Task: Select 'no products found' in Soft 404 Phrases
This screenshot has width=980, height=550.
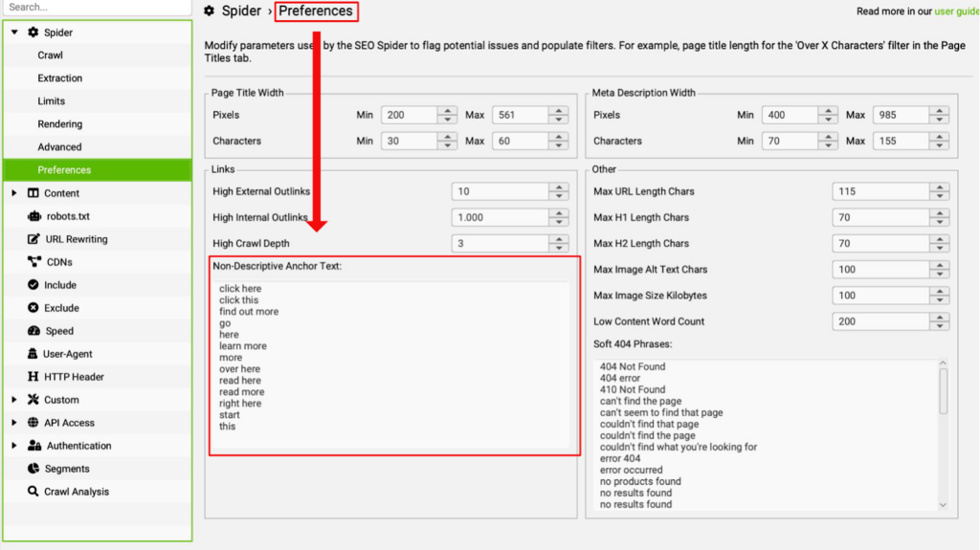Action: 640,482
